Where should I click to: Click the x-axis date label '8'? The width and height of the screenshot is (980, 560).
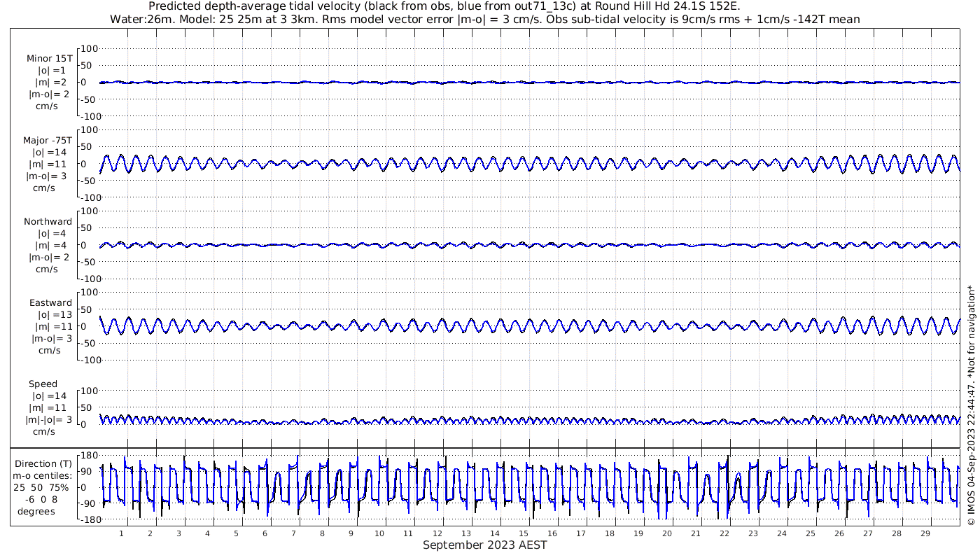pos(322,533)
